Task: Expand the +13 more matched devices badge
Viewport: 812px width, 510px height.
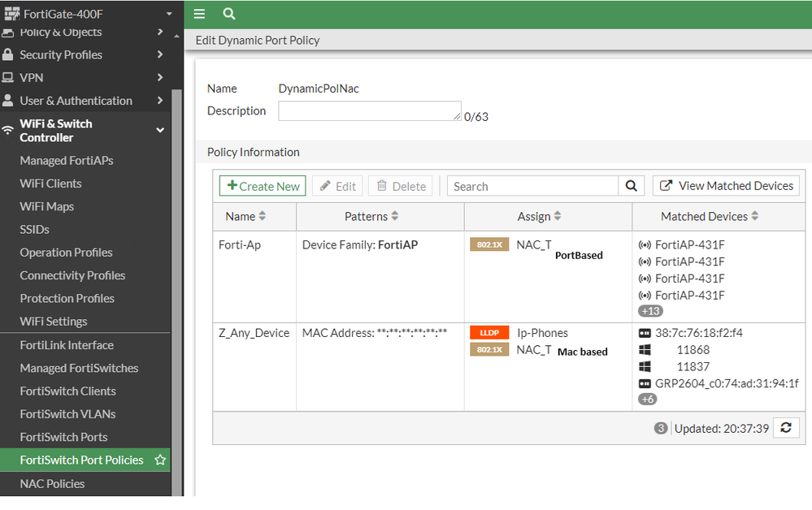Action: [x=650, y=311]
